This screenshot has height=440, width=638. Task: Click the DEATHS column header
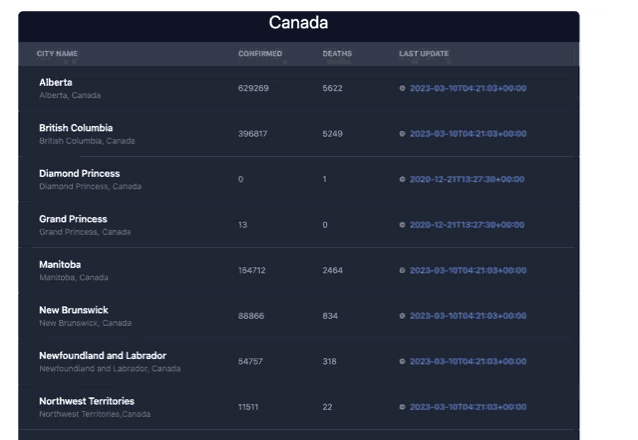tap(337, 54)
